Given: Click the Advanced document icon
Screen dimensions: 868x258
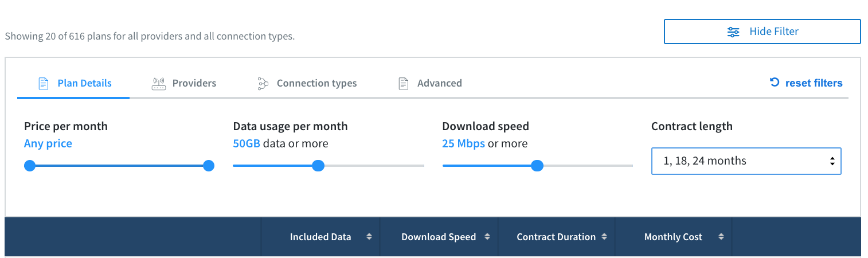Looking at the screenshot, I should 404,84.
